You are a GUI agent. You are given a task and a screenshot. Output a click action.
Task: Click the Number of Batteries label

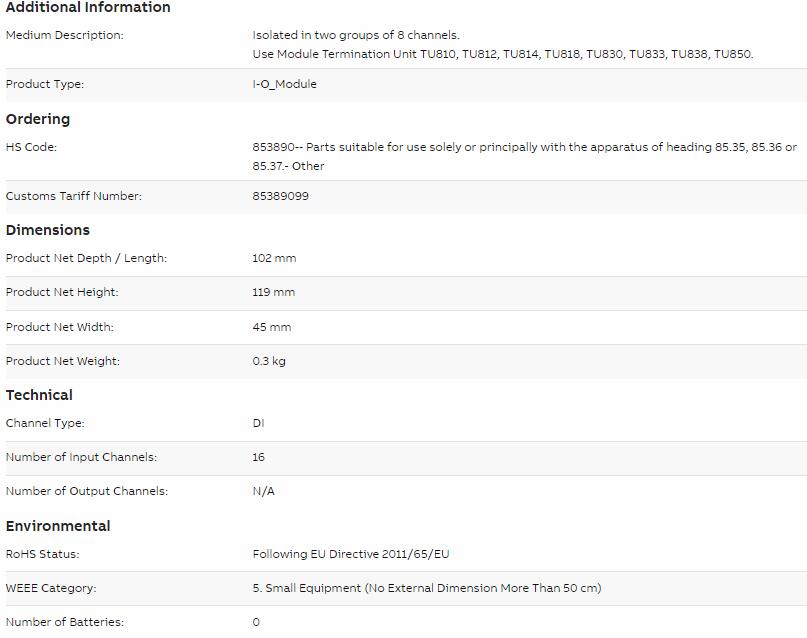[x=65, y=622]
